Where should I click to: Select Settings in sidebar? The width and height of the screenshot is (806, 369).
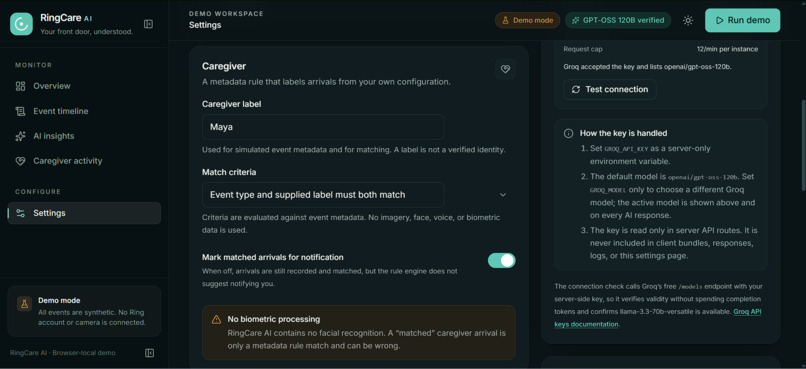coord(84,213)
